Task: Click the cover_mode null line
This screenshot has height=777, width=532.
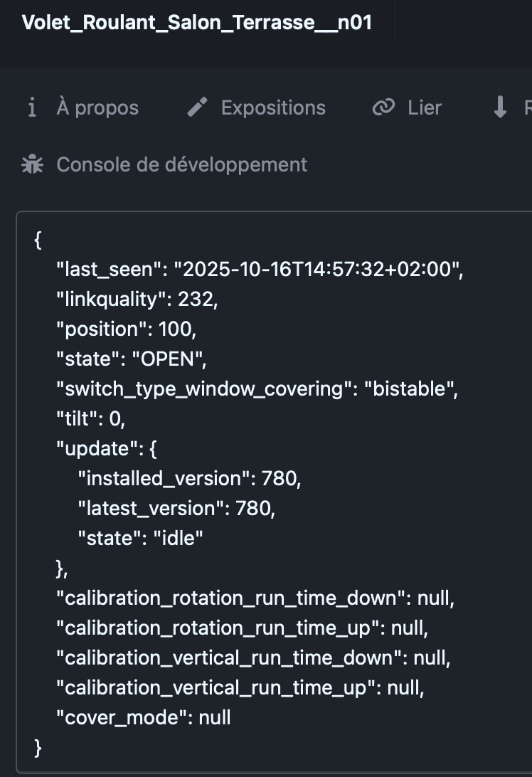Action: (x=143, y=718)
